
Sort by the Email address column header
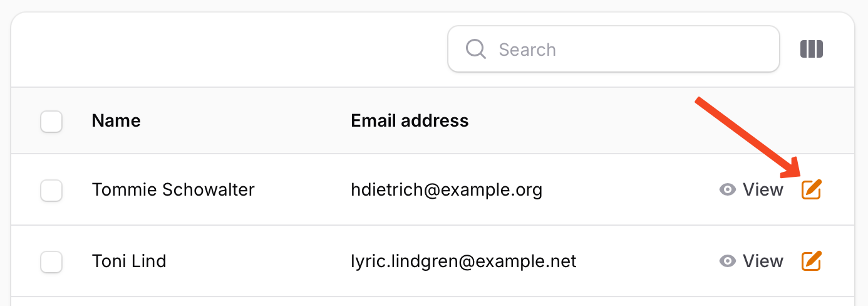click(x=410, y=120)
